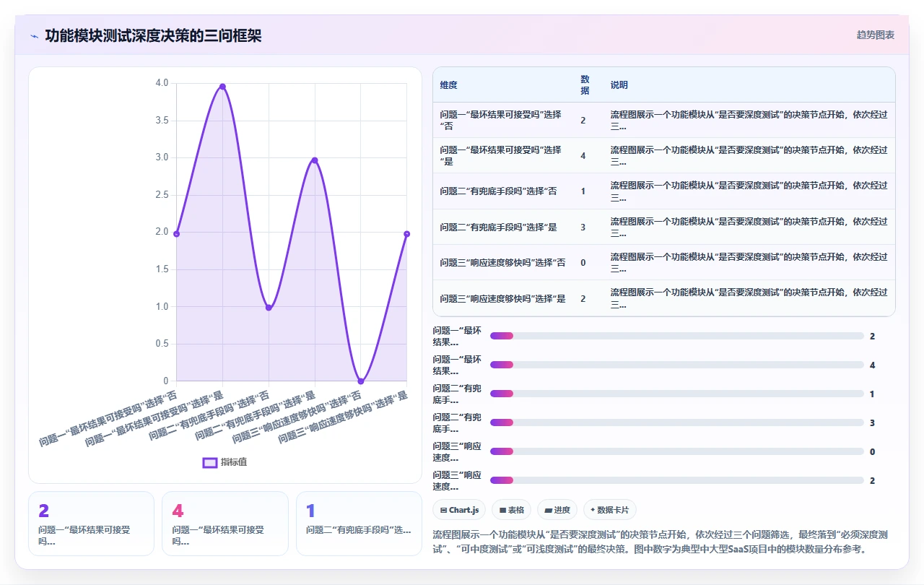Select the 数据卡片 tag chip
Viewport: 924px width, 585px height.
610,510
